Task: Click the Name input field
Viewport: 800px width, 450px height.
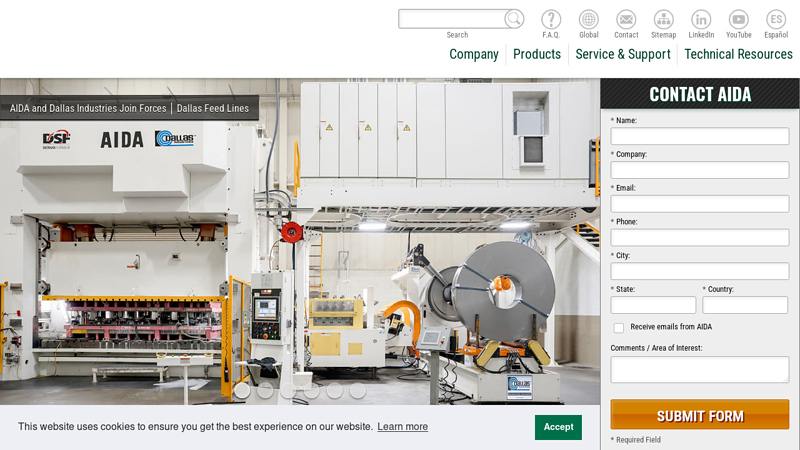Action: 700,136
